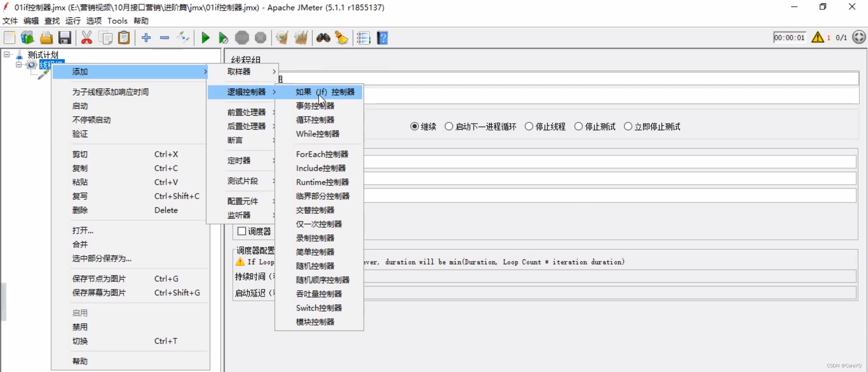This screenshot has width=868, height=372.
Task: Open the Tools menu
Action: [117, 21]
